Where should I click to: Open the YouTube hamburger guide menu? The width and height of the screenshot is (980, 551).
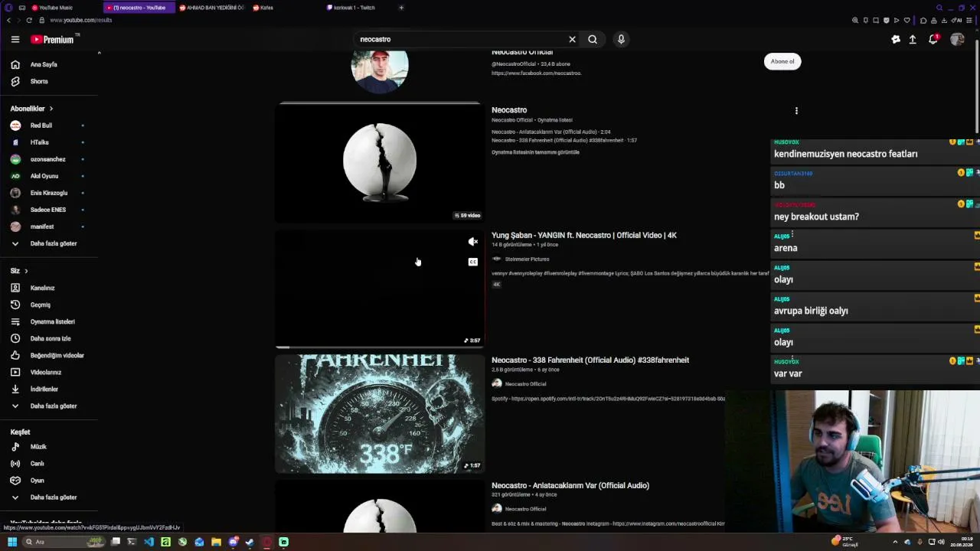pos(15,39)
